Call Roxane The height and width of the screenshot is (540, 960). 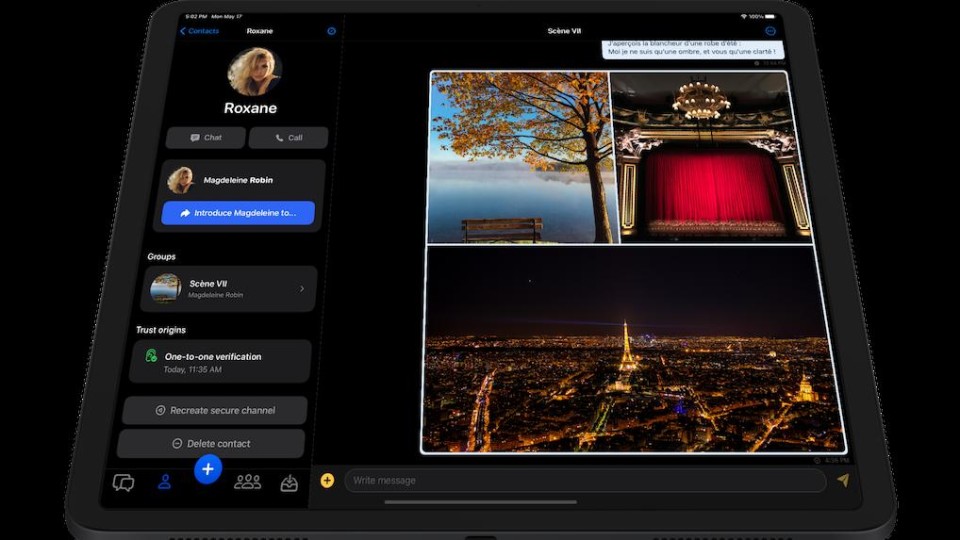point(288,138)
